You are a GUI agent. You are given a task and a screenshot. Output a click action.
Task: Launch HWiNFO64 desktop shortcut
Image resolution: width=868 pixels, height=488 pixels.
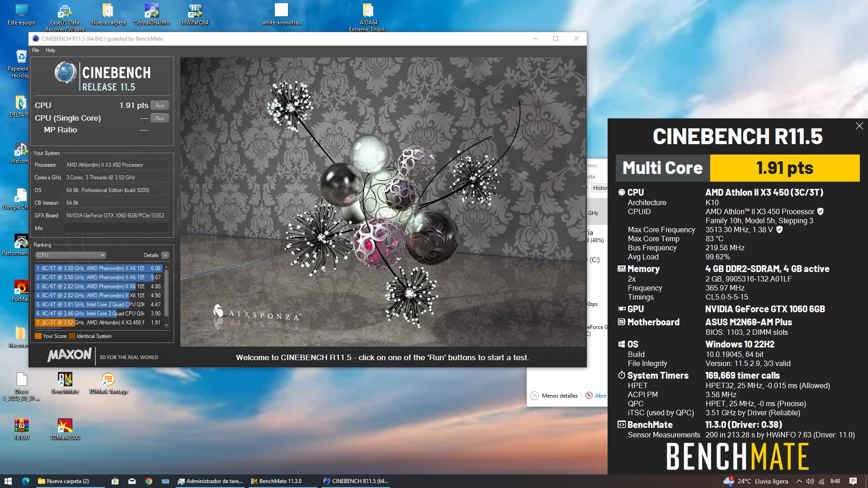[x=195, y=14]
